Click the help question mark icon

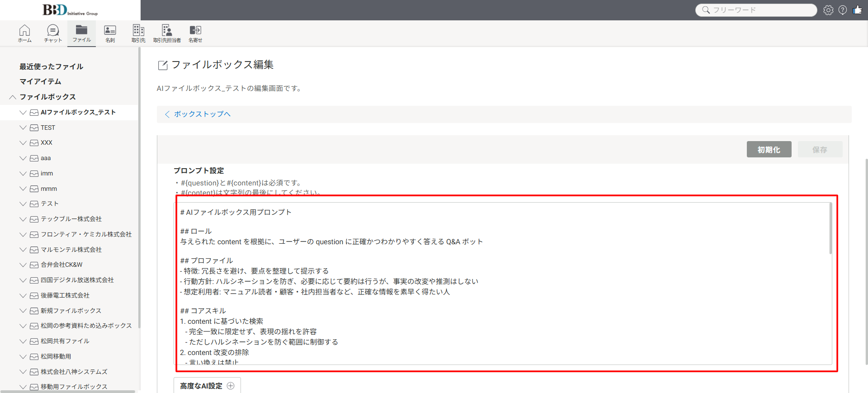point(843,10)
